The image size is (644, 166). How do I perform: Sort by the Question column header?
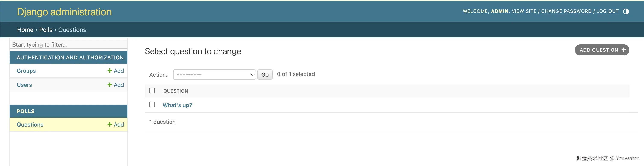176,91
